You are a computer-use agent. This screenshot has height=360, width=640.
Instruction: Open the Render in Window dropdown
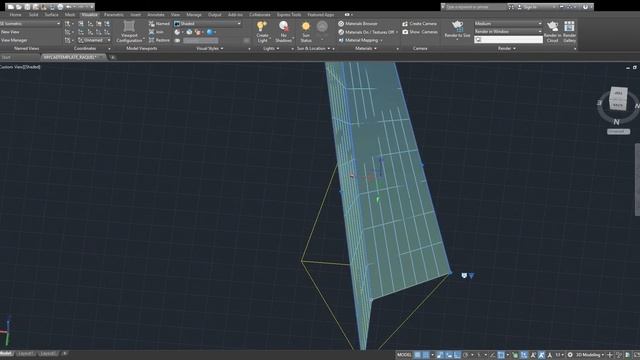pyautogui.click(x=508, y=31)
